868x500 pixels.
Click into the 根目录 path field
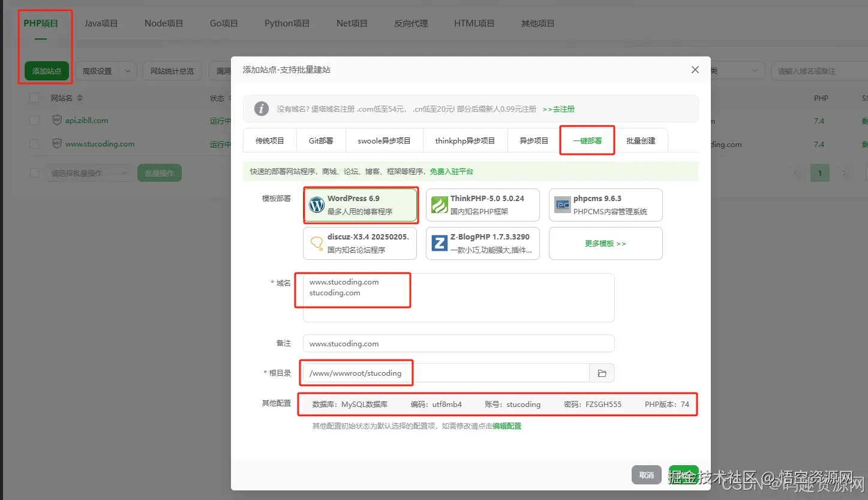(446, 373)
